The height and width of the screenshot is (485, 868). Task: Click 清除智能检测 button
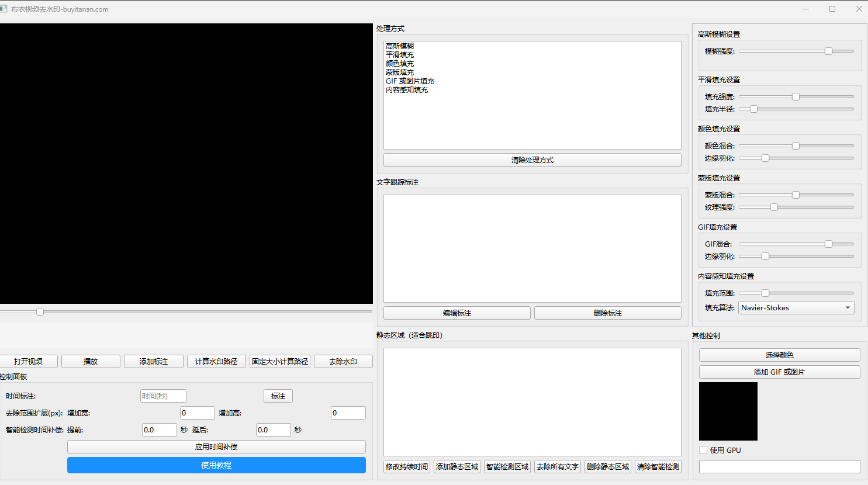pyautogui.click(x=658, y=467)
